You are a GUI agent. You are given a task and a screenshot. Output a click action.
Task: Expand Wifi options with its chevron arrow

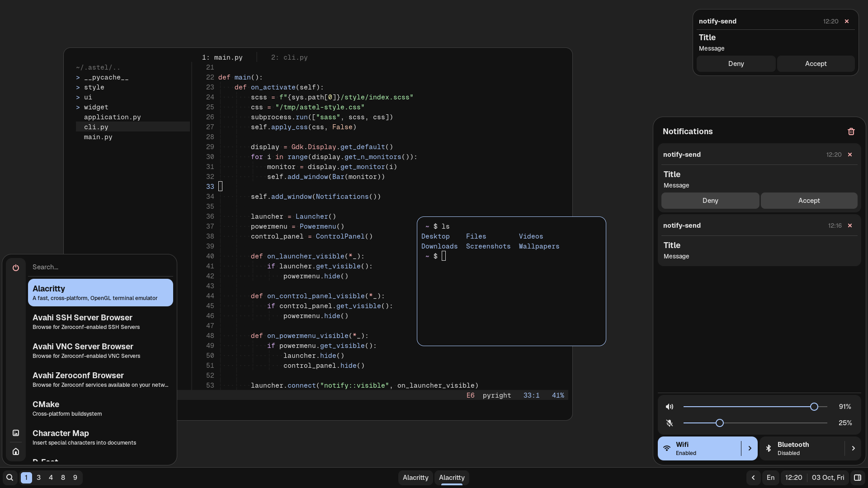[750, 448]
